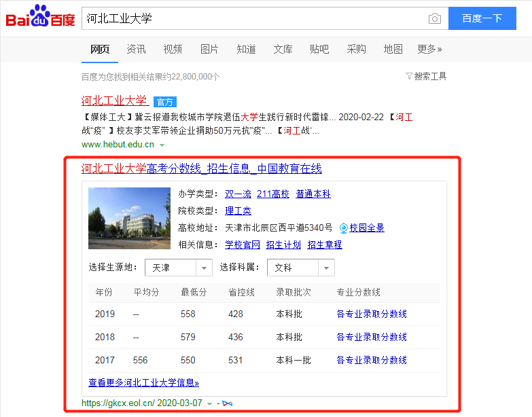Open 各专业录取分数线 for 2017
The height and width of the screenshot is (417, 532).
click(x=372, y=360)
